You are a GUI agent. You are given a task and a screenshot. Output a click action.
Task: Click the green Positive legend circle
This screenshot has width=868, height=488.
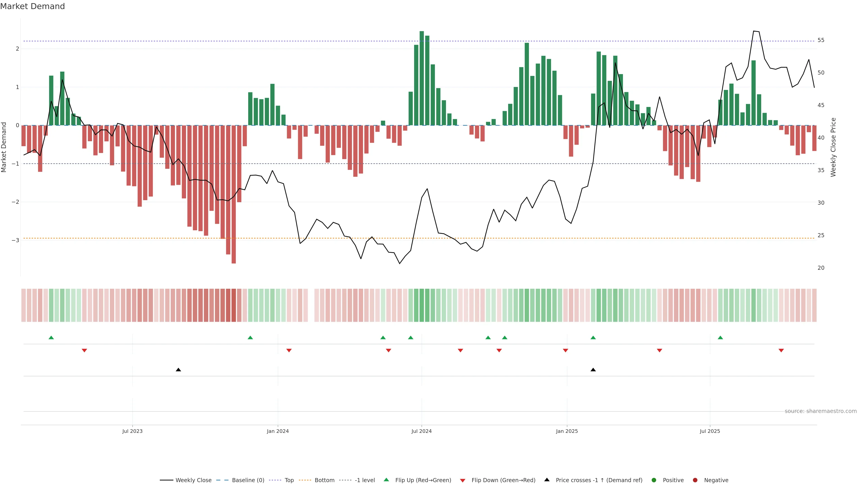pyautogui.click(x=654, y=480)
